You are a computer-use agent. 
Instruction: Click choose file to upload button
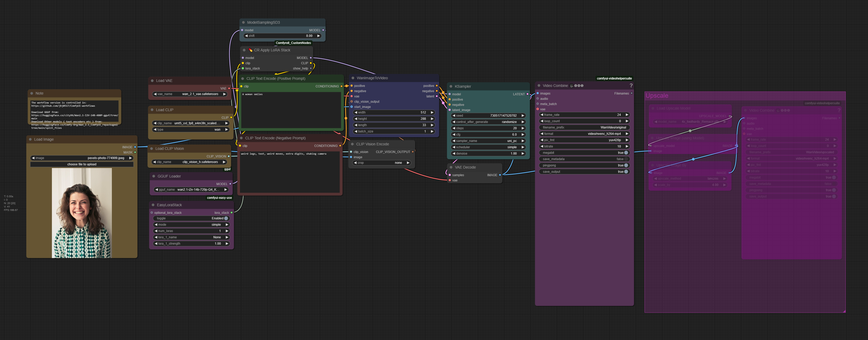(82, 164)
